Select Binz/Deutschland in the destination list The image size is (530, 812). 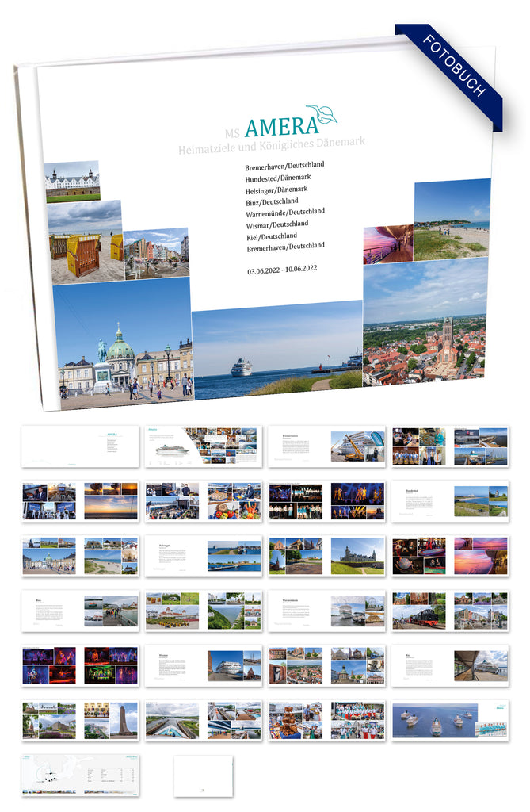272,201
